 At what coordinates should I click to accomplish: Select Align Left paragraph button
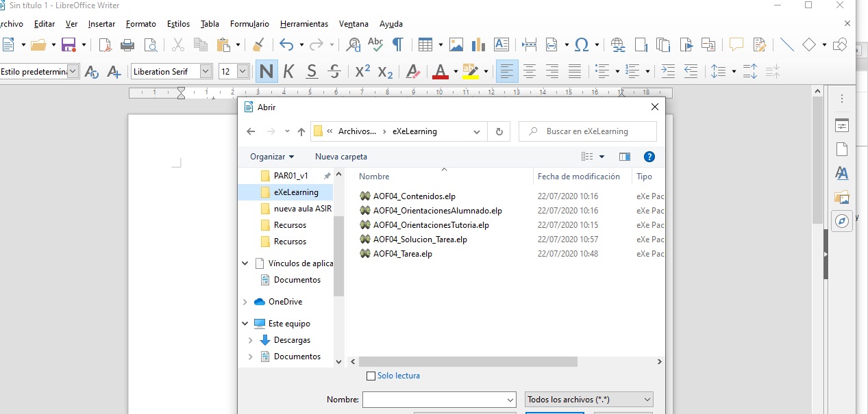coord(507,71)
